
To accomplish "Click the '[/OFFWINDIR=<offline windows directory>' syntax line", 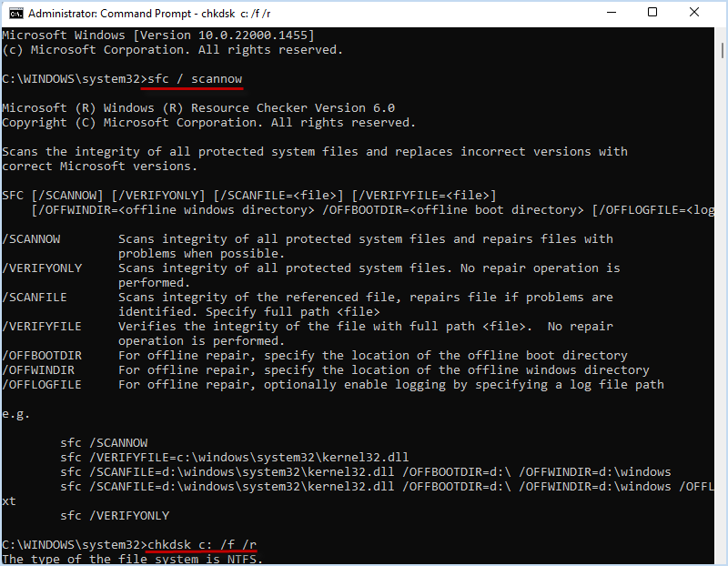I will [373, 210].
